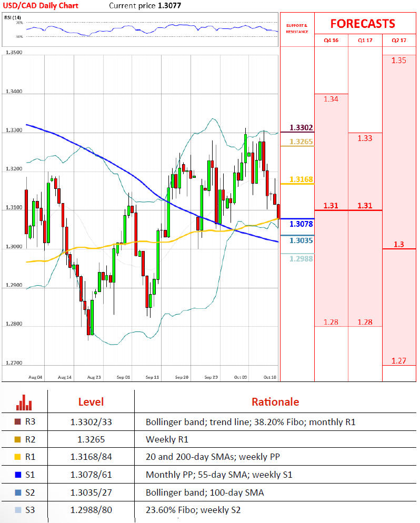Click the 1.3078 support level label
The width and height of the screenshot is (420, 523).
pos(301,224)
